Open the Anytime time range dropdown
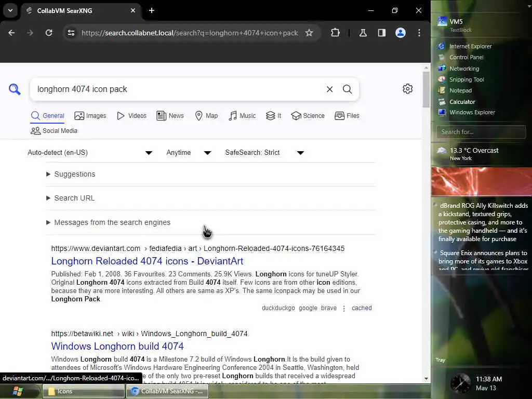Screen dimensions: 532x399 point(189,153)
